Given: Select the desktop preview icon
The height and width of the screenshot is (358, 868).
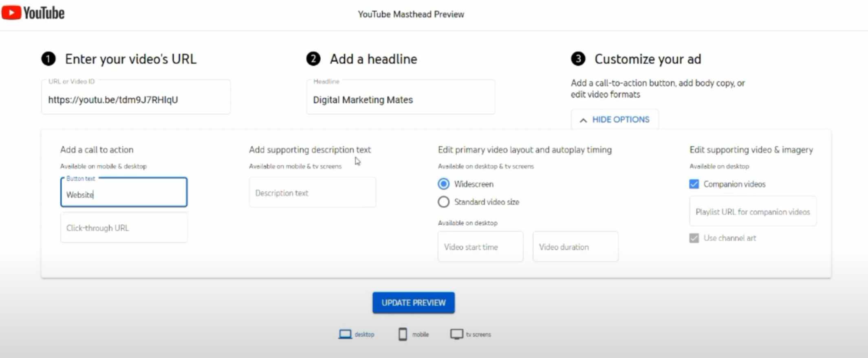Looking at the screenshot, I should click(x=345, y=334).
